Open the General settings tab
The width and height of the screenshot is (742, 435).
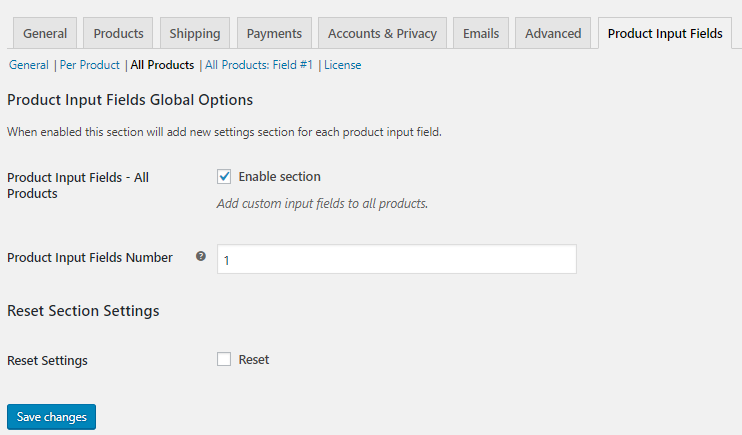pyautogui.click(x=45, y=33)
